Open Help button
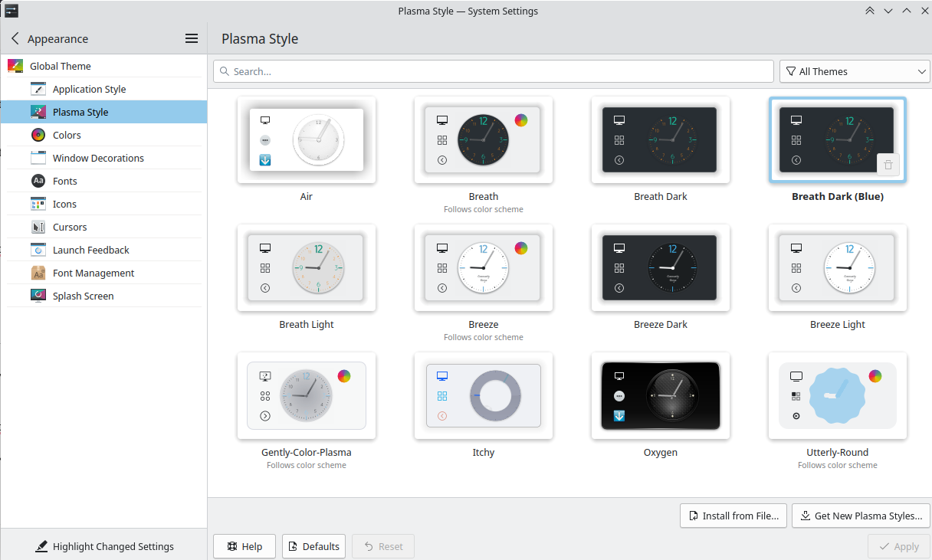Screen dimensions: 932x560 point(244,546)
